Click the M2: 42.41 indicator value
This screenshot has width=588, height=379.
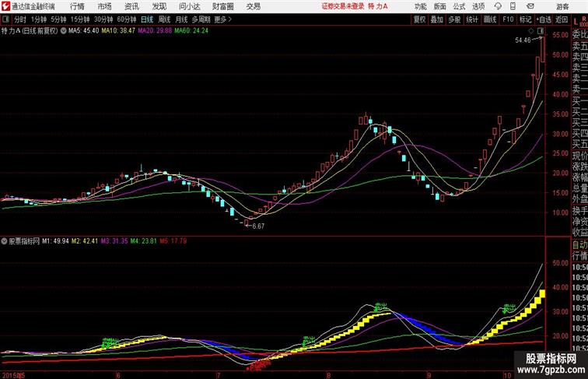[x=85, y=241]
